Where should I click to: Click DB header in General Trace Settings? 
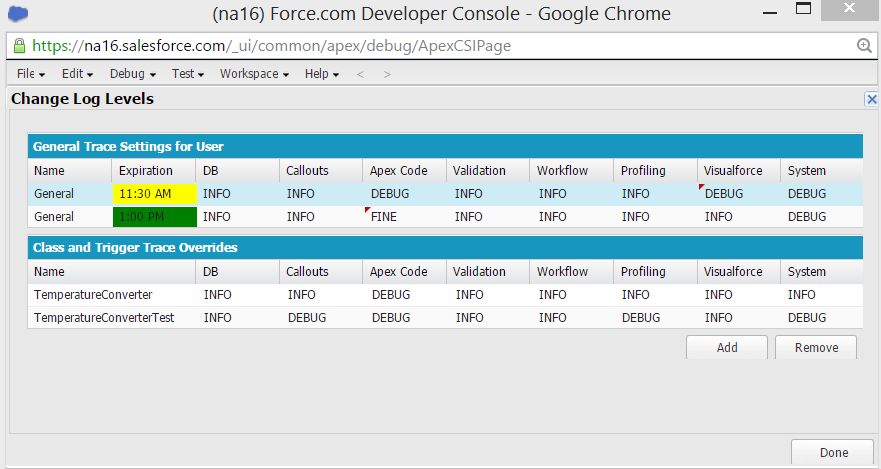pyautogui.click(x=237, y=171)
